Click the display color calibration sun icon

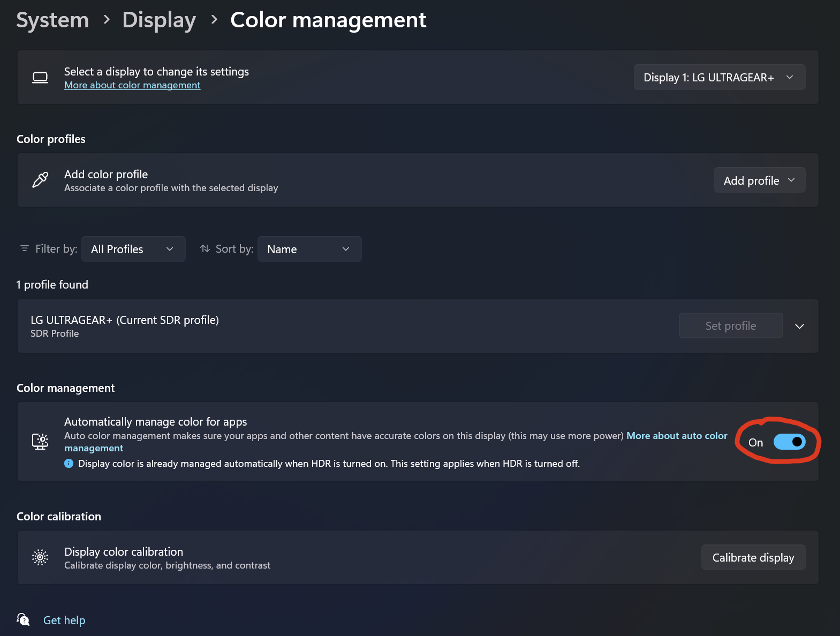click(40, 557)
